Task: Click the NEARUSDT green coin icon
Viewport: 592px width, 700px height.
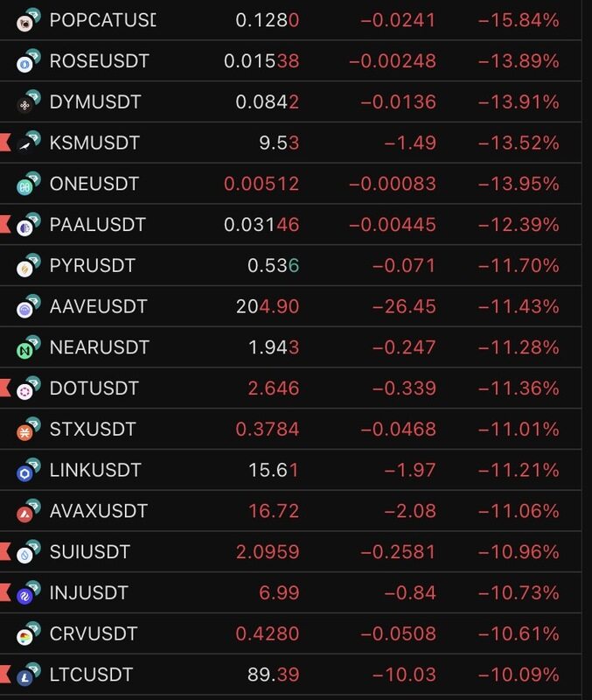Action: [26, 349]
